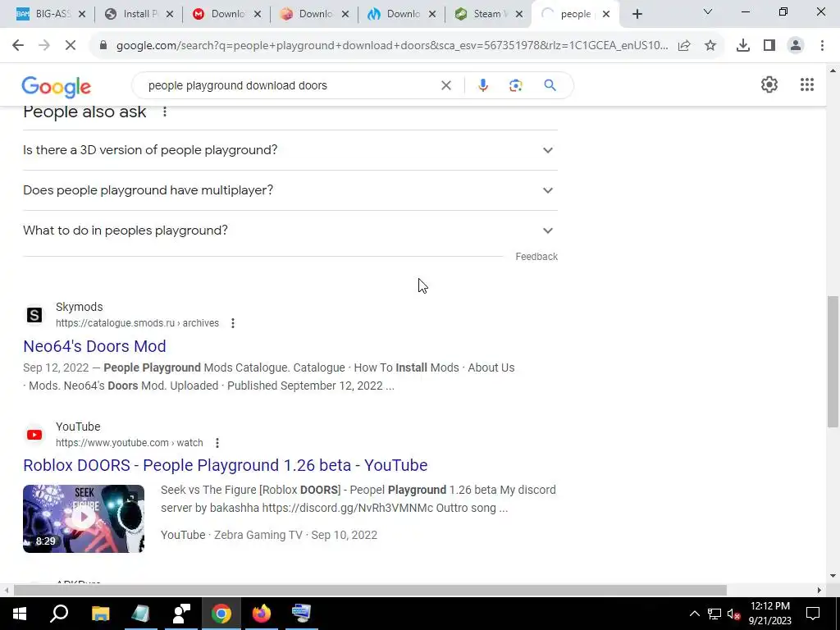Open the Google logo homepage
This screenshot has height=630, width=840.
click(x=57, y=87)
